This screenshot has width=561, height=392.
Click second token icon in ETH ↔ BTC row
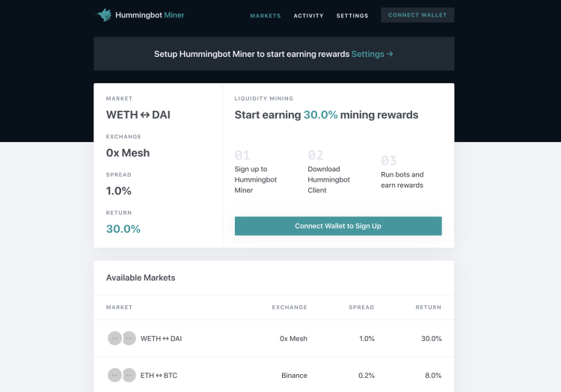pyautogui.click(x=129, y=375)
